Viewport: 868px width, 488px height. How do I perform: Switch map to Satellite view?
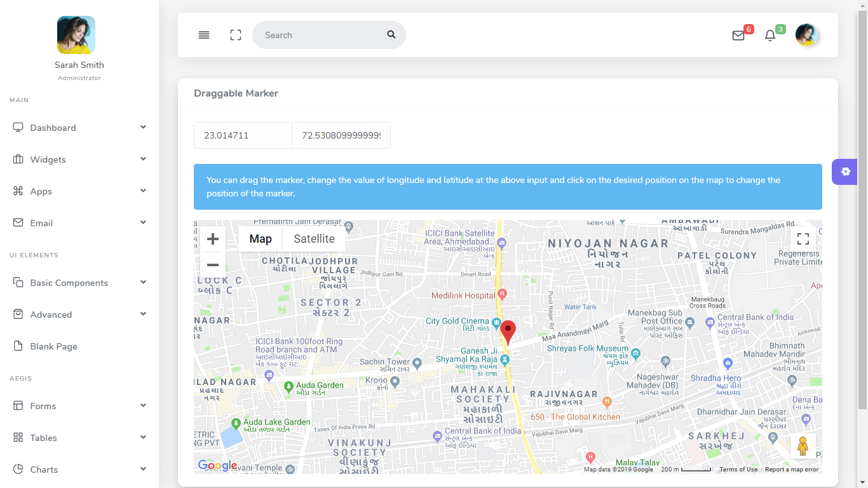click(314, 239)
